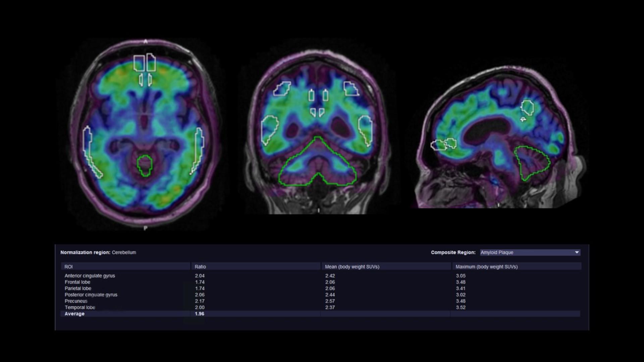This screenshot has width=644, height=362.
Task: Select the Temporal lobe row
Action: [x=80, y=307]
